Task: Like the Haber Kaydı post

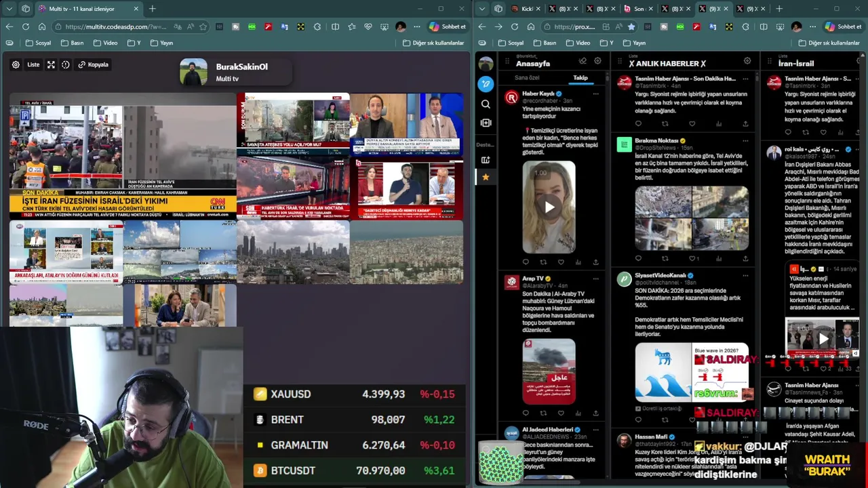Action: pyautogui.click(x=561, y=262)
